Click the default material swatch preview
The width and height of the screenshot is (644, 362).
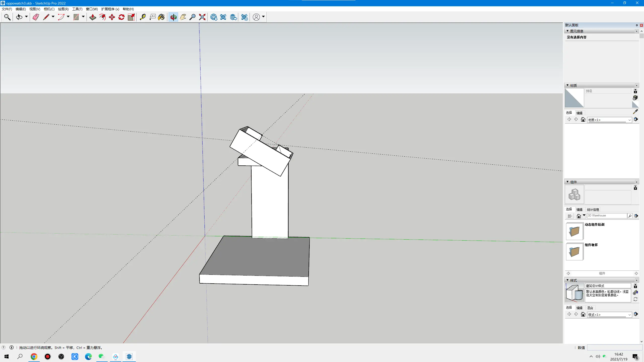574,98
